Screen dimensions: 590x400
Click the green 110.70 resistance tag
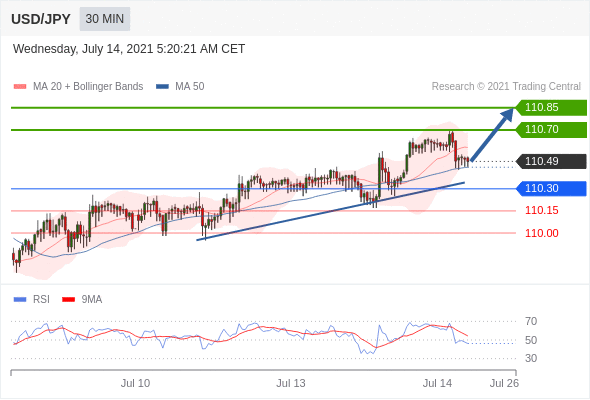[551, 129]
